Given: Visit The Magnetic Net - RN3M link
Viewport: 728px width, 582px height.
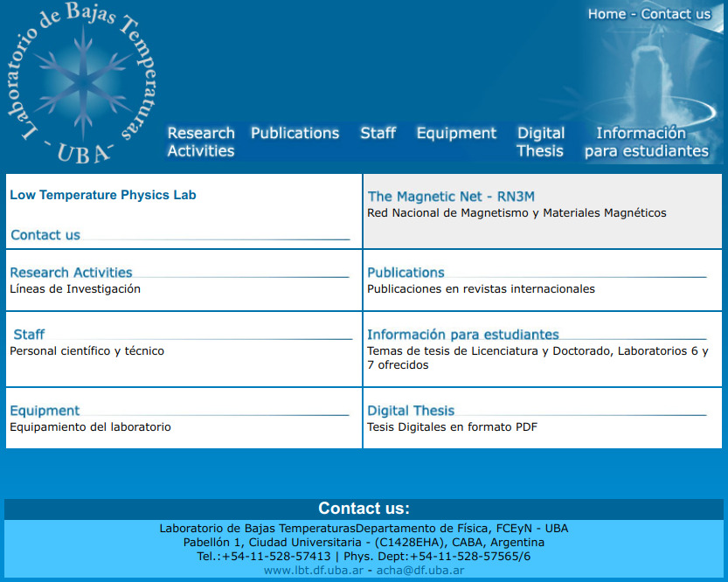Looking at the screenshot, I should pyautogui.click(x=451, y=197).
